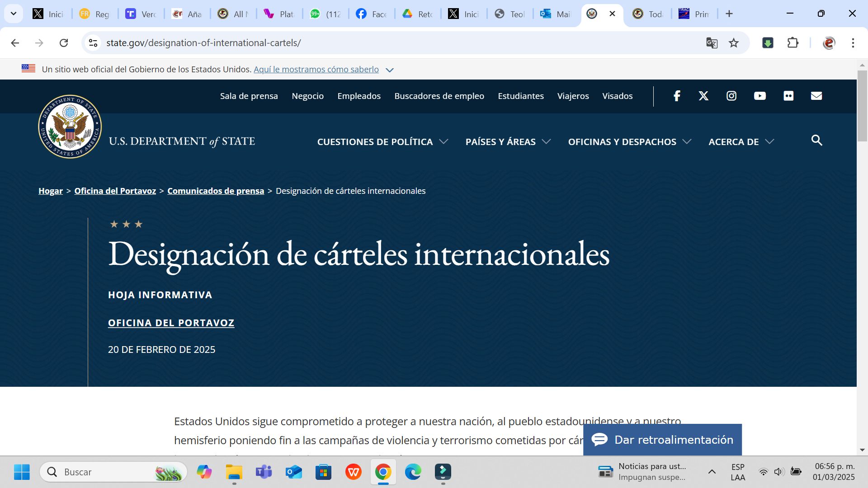Launch Copilot from the taskbar
Image resolution: width=868 pixels, height=488 pixels.
(204, 472)
